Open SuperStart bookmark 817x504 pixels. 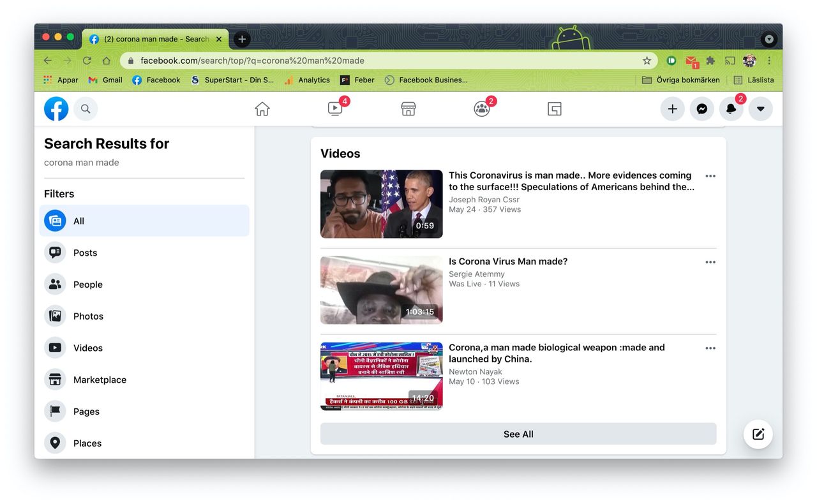[232, 80]
